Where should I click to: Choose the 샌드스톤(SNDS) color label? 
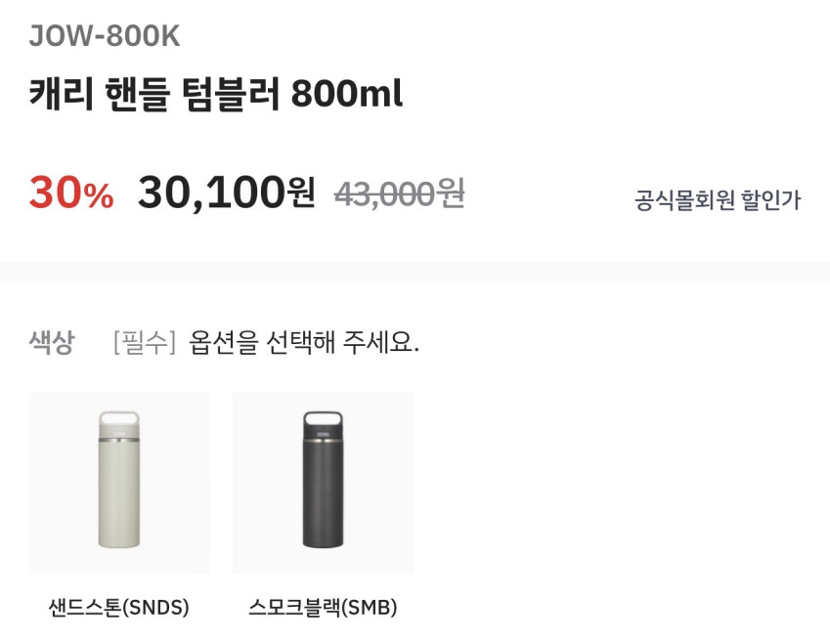click(x=118, y=607)
